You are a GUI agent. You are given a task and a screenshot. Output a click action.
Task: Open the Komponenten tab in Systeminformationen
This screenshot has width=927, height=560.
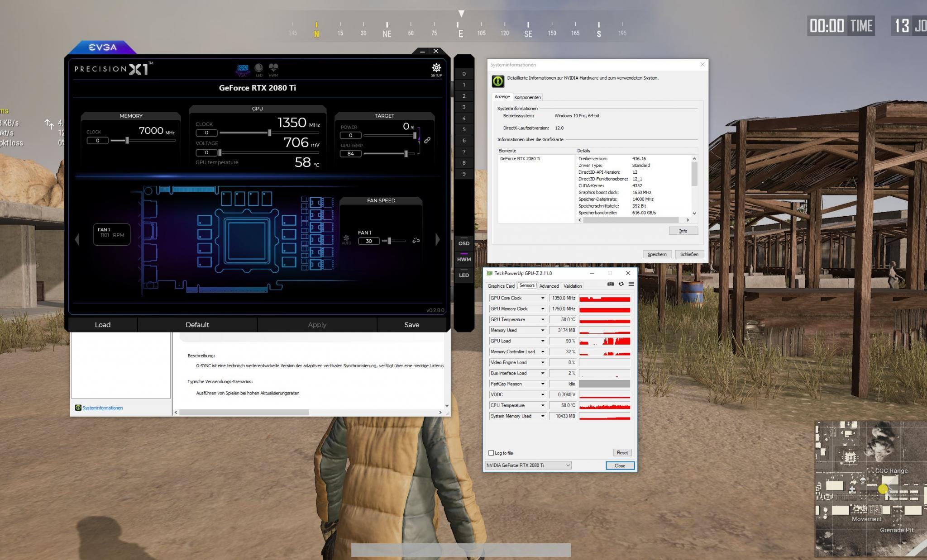click(527, 97)
